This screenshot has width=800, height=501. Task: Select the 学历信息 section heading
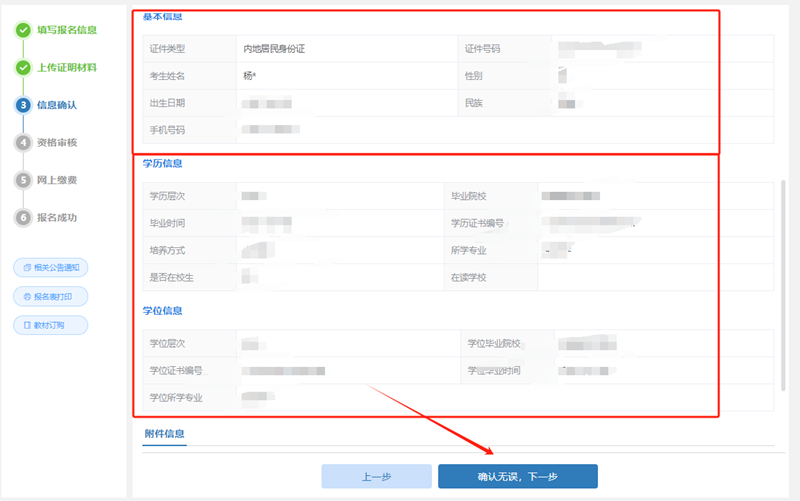click(162, 163)
